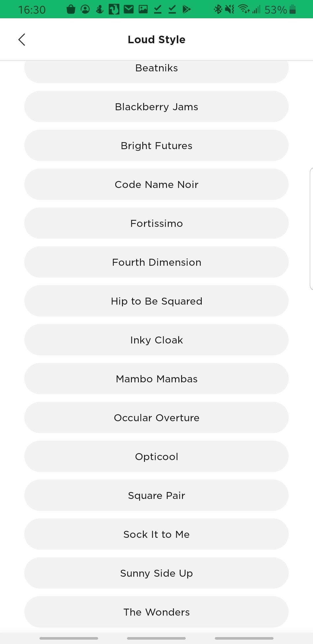
Task: Choose Sunny Side Up
Action: tap(156, 573)
